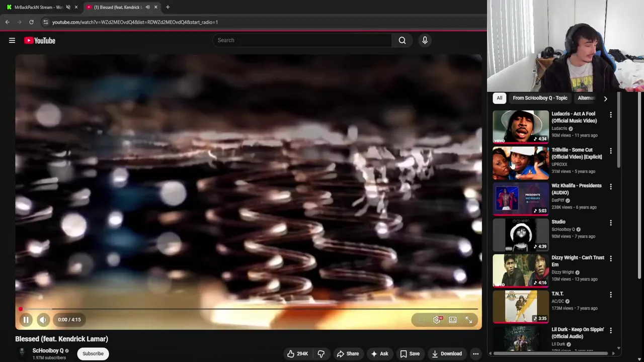Viewport: 644px width, 362px height.
Task: Unmute the MrBackPackN Stream tab audio icon
Action: click(68, 7)
